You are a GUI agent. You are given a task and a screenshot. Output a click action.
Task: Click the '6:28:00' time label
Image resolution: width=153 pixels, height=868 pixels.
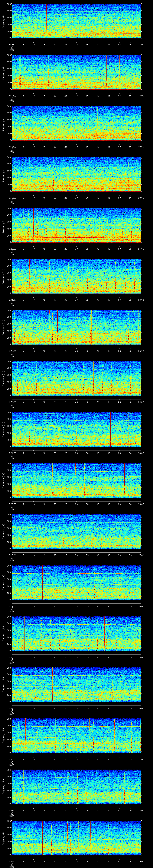pos(12,657)
